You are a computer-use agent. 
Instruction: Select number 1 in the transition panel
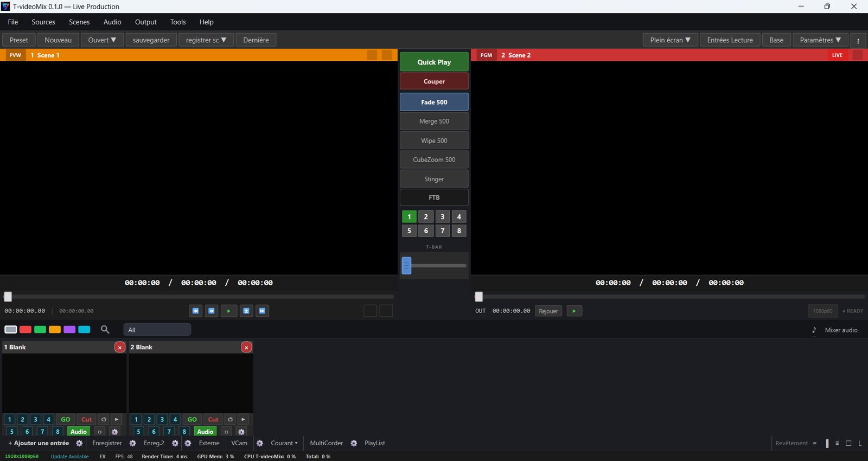[x=409, y=216]
